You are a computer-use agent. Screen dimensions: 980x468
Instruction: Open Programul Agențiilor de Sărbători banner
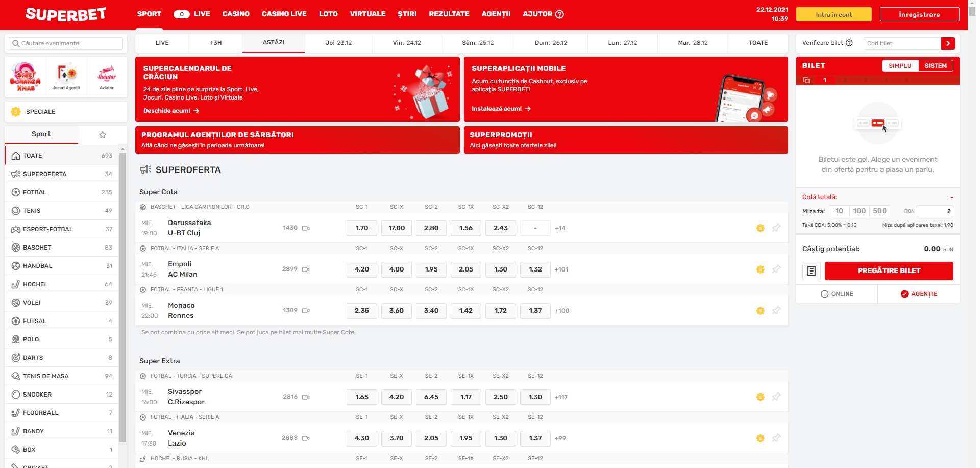(x=298, y=140)
